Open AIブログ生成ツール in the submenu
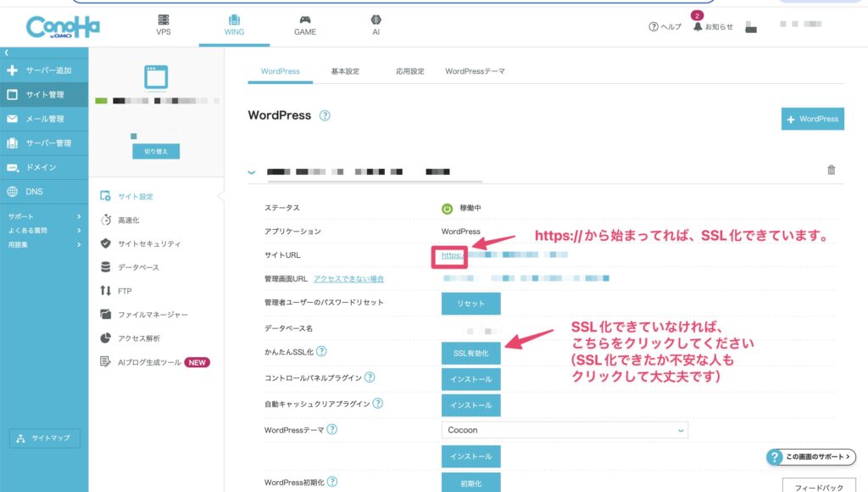Image resolution: width=868 pixels, height=492 pixels. tap(154, 362)
